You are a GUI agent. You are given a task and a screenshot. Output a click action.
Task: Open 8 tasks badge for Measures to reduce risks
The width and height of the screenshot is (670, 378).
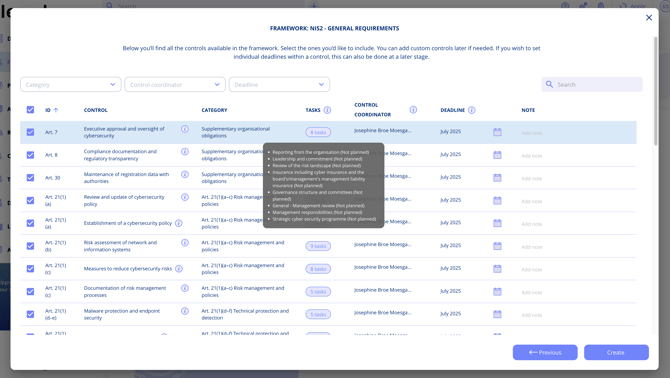[x=318, y=269]
